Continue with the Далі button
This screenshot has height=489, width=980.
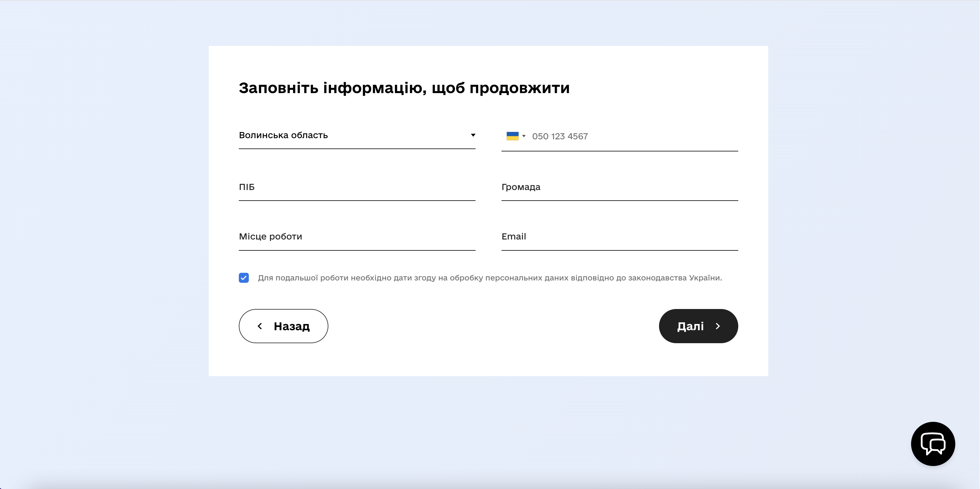point(698,326)
